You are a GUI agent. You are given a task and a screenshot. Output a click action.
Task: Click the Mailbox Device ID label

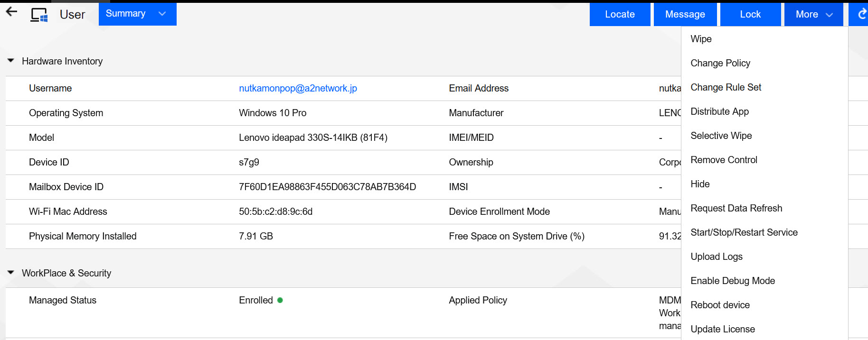66,187
